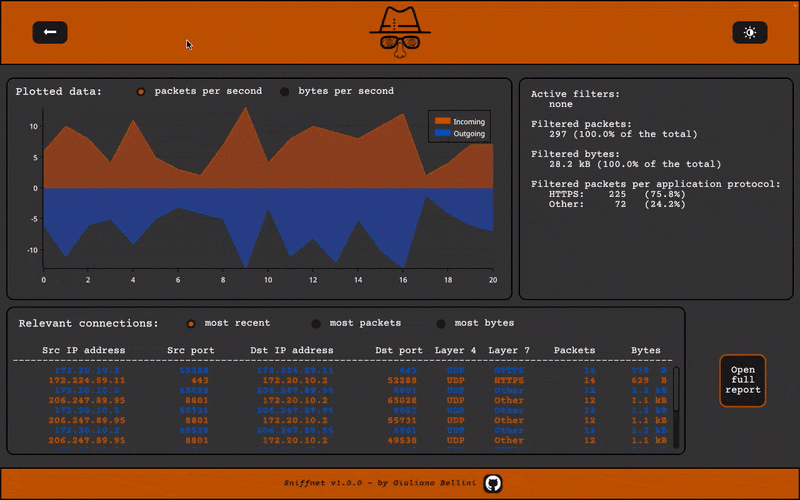Toggle the light/dark theme sun button
Viewport: 800px width, 500px height.
pyautogui.click(x=749, y=33)
